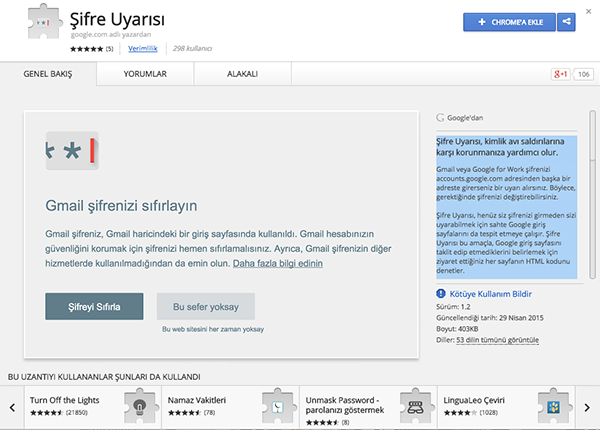
Task: Show previous related extensions with left arrow
Action: coord(12,407)
